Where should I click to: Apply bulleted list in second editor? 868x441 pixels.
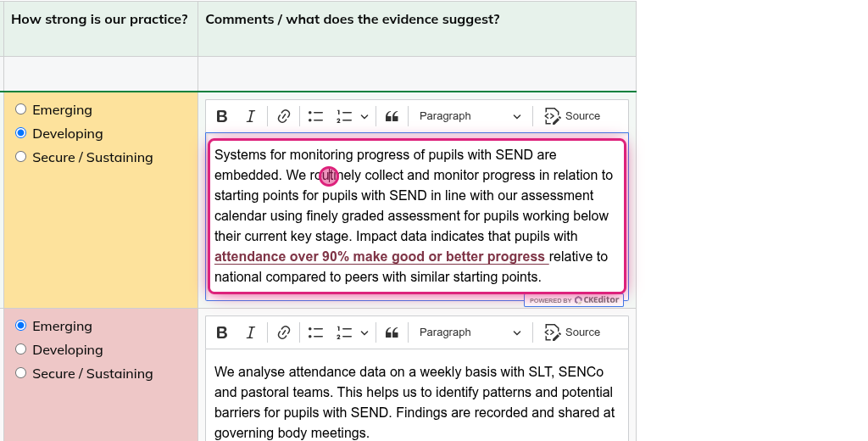pos(316,332)
